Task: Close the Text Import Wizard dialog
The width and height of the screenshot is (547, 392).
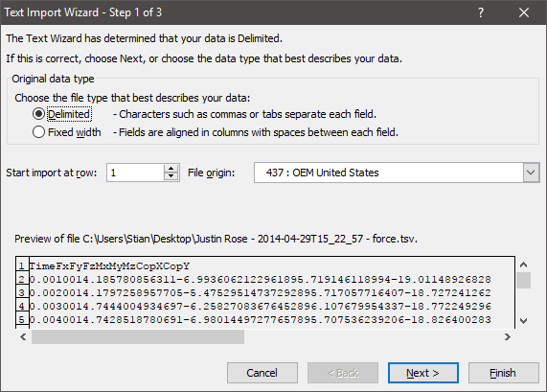Action: [x=524, y=12]
